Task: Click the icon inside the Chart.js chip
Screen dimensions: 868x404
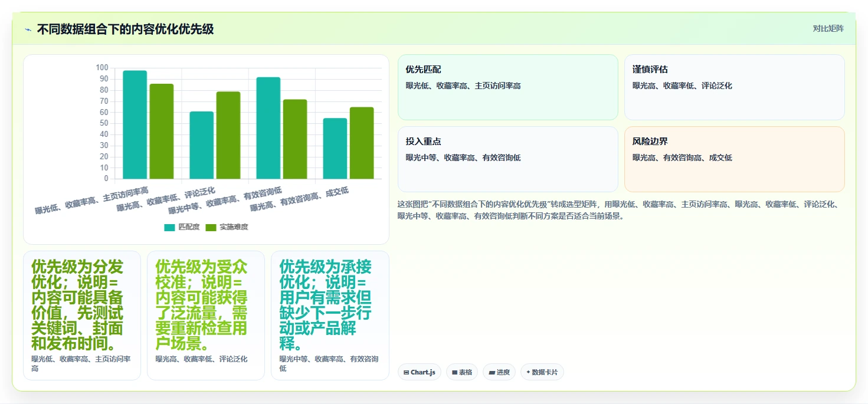Action: pyautogui.click(x=407, y=372)
